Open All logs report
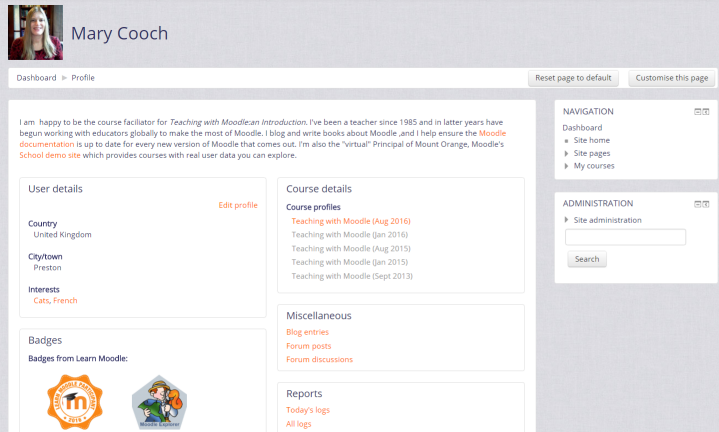Screen dimensions: 719x432 click(299, 424)
